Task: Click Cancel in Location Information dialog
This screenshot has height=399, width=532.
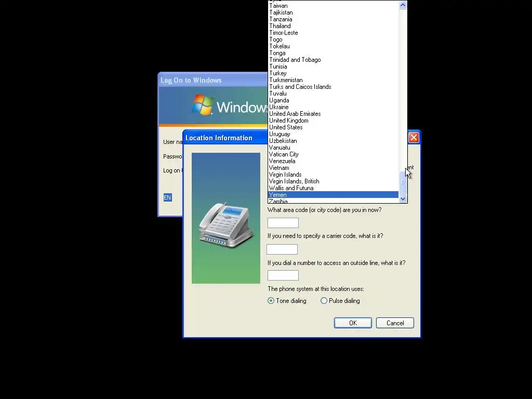Action: (395, 323)
